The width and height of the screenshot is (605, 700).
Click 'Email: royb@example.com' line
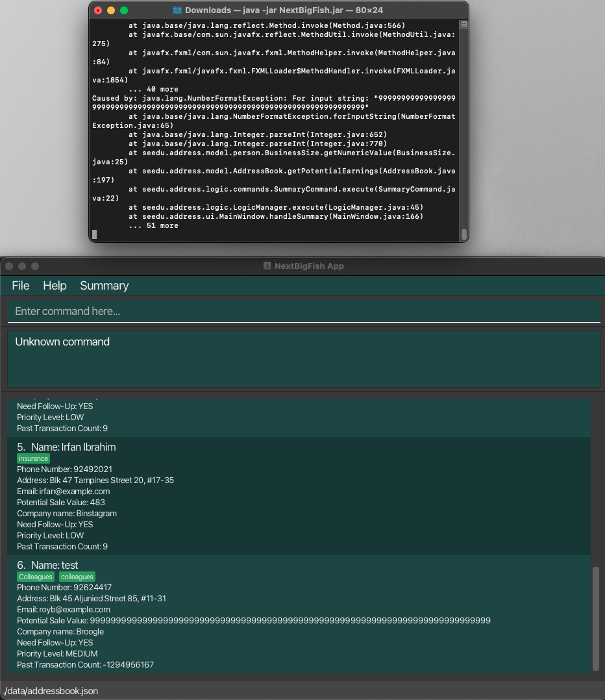coord(64,610)
